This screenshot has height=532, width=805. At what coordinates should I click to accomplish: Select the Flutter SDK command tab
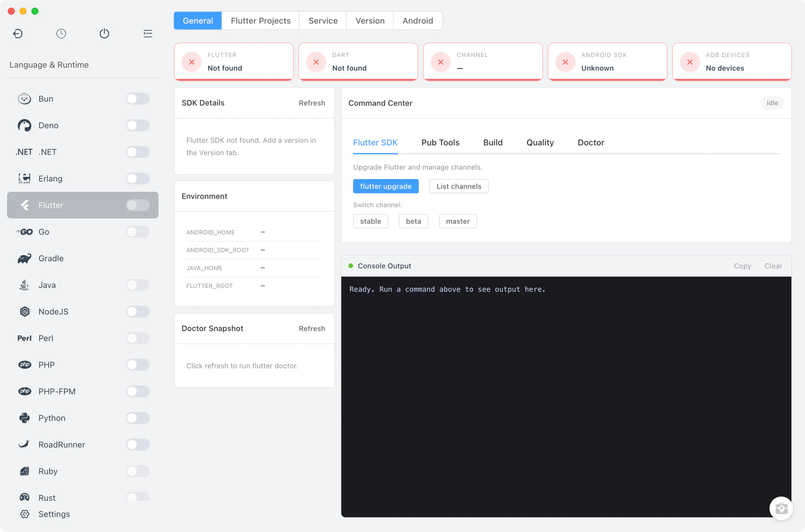(375, 143)
